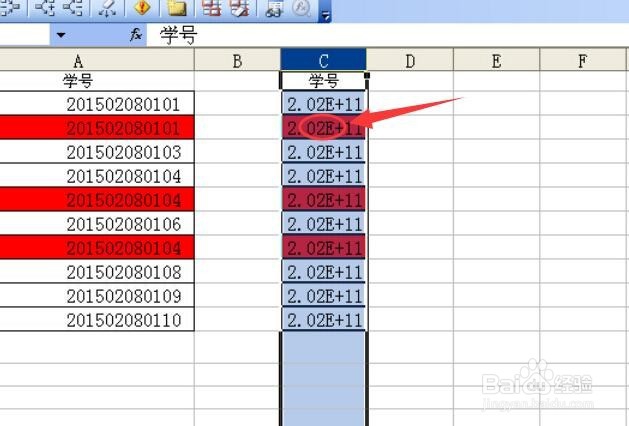Select the column F header
This screenshot has width=629, height=426.
583,61
